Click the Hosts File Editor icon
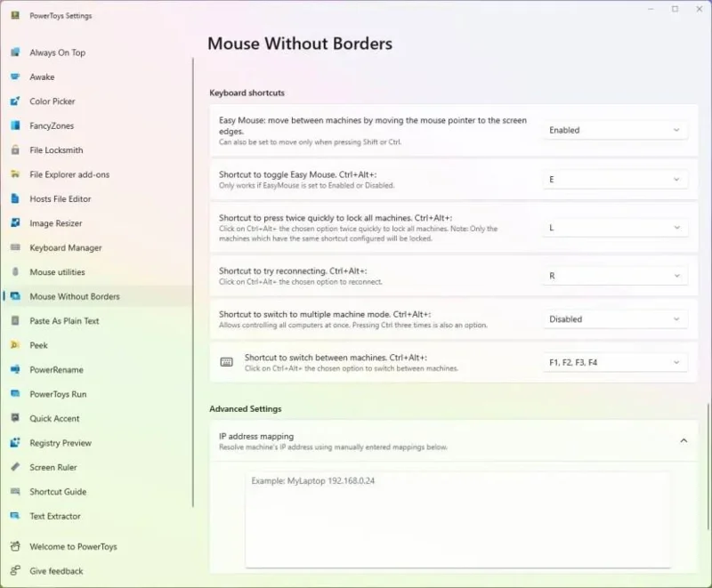 [x=15, y=198]
